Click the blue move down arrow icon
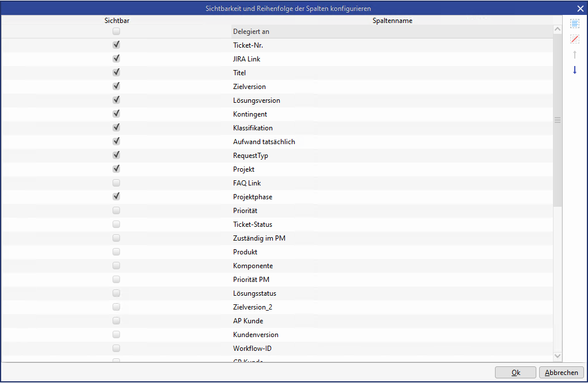588x383 pixels. pyautogui.click(x=575, y=70)
